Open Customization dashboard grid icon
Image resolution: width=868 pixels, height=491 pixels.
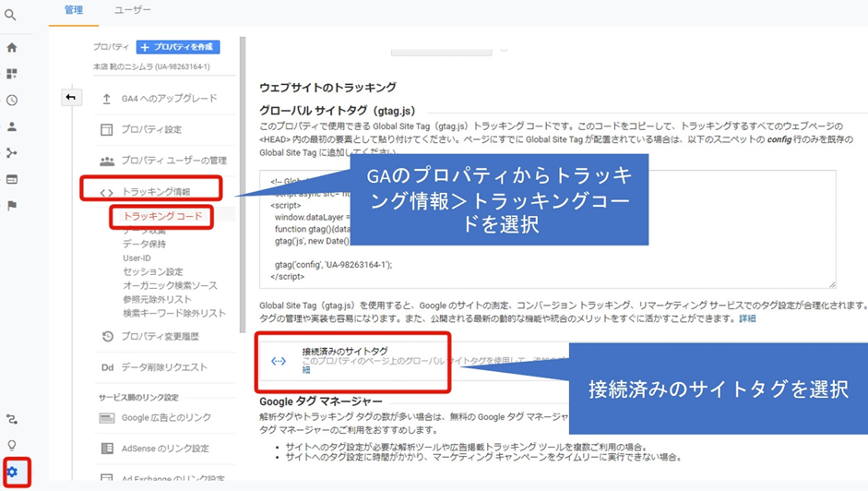(x=12, y=74)
